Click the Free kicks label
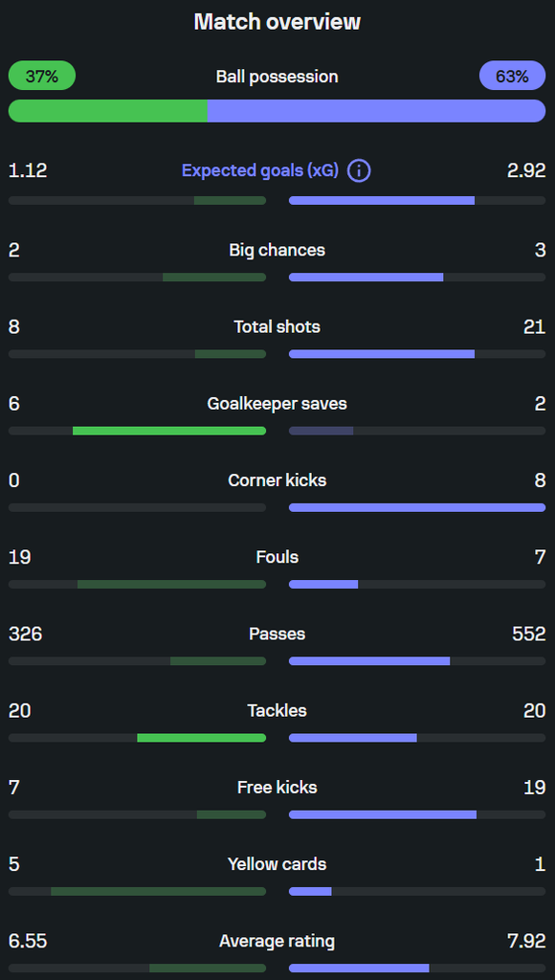 click(x=277, y=787)
